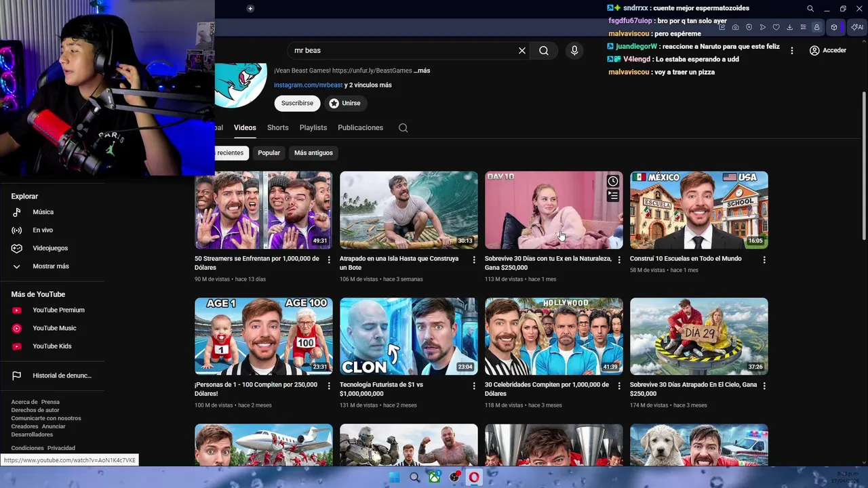Open Xbox app from taskbar
The height and width of the screenshot is (488, 868).
(434, 477)
